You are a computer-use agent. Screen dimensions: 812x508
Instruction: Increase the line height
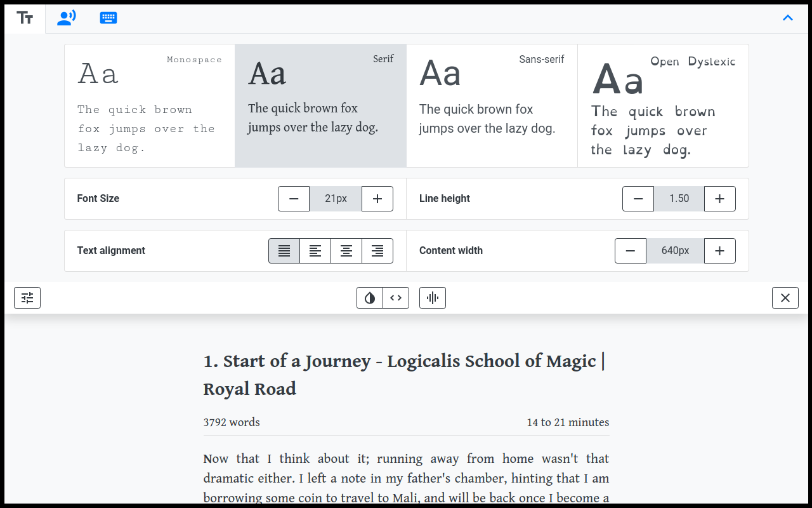(x=720, y=199)
